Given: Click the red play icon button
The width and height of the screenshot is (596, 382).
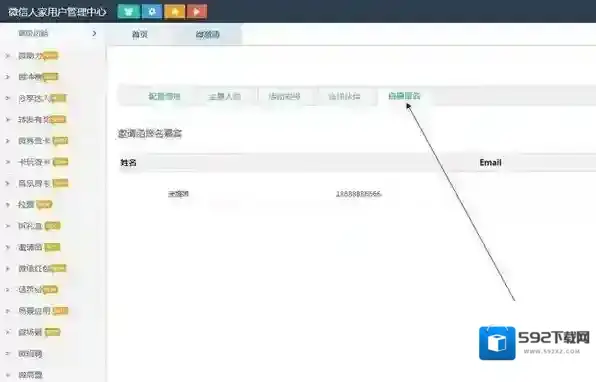Looking at the screenshot, I should click(197, 11).
